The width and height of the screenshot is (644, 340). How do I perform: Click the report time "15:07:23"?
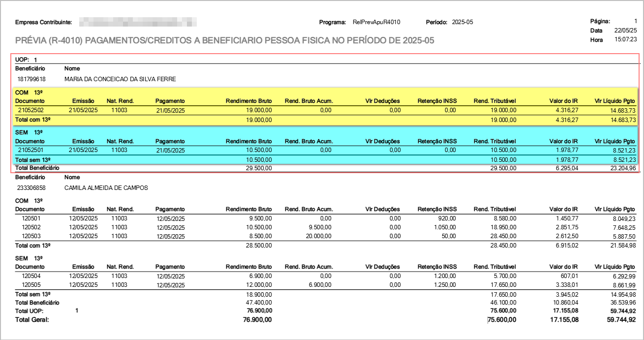(625, 40)
